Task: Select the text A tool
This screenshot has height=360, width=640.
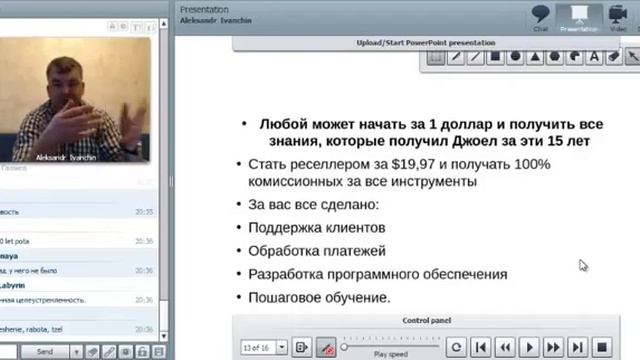Action: pyautogui.click(x=594, y=57)
